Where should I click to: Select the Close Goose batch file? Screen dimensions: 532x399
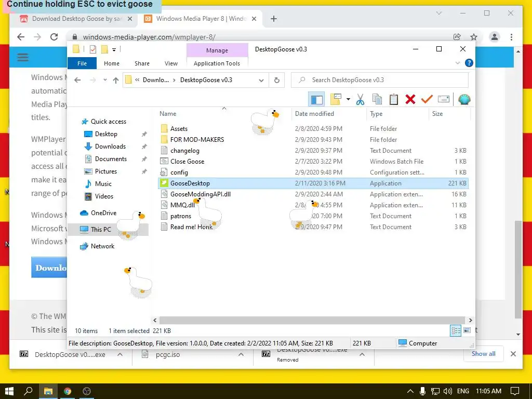[187, 162]
